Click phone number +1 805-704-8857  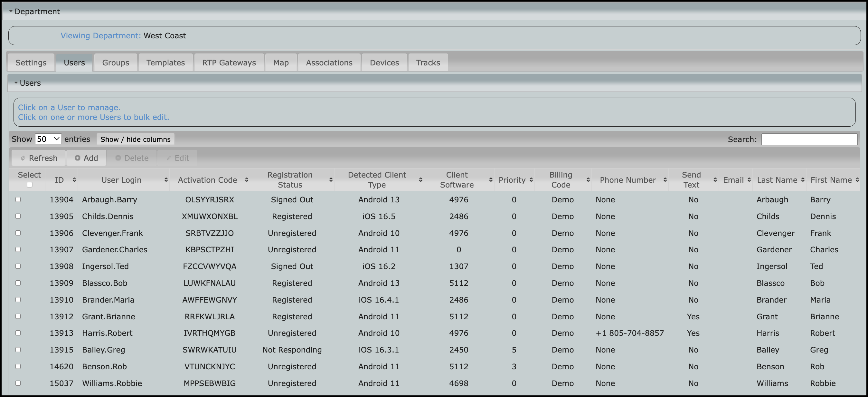tap(629, 333)
